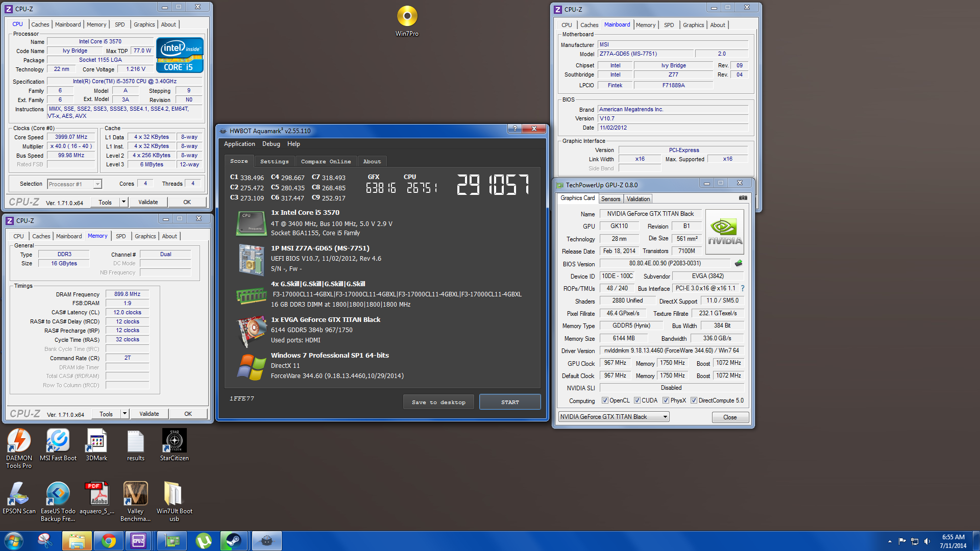The height and width of the screenshot is (551, 980).
Task: Open the Win7Ult Boot usb folder
Action: pos(175,502)
